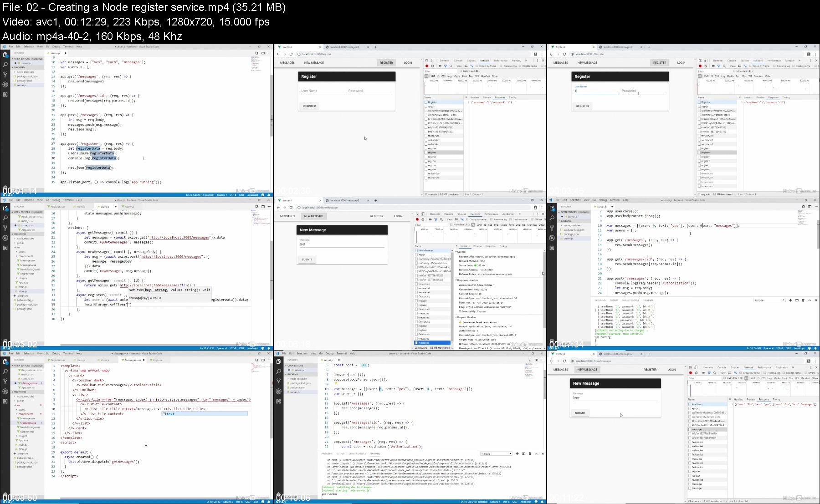
Task: Toggle device toolbar icon in 00:02:30 DevTools
Action: point(432,61)
